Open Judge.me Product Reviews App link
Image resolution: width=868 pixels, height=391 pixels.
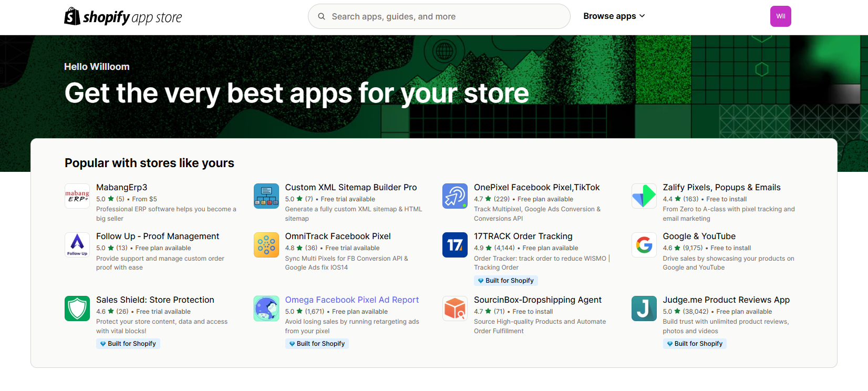[726, 300]
